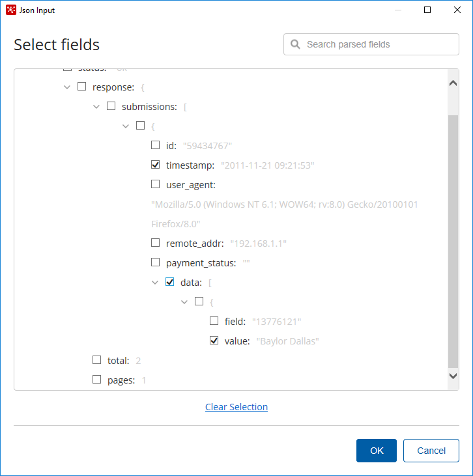Click the scrollbar up arrow
473x476 pixels.
(453, 83)
